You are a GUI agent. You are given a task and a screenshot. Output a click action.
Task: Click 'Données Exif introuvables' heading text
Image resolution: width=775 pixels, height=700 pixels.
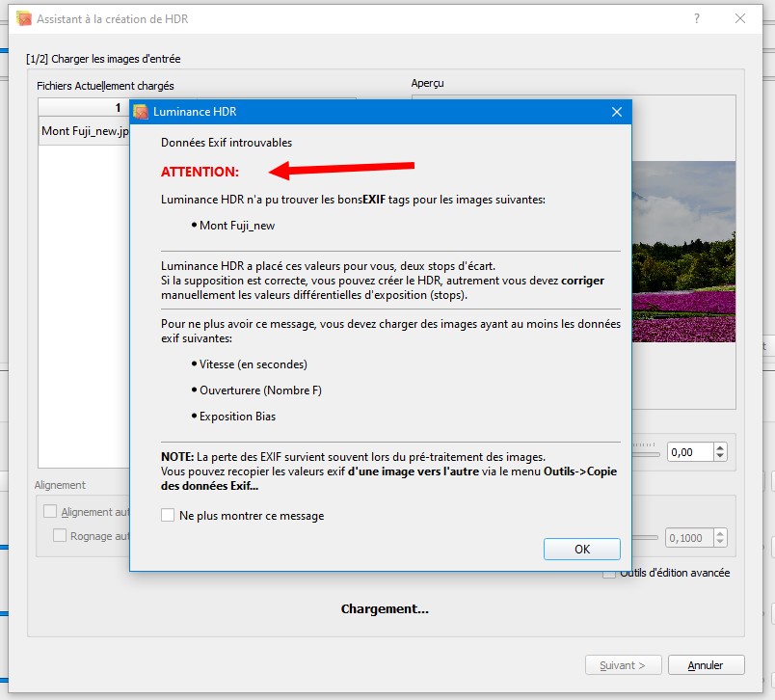point(227,143)
